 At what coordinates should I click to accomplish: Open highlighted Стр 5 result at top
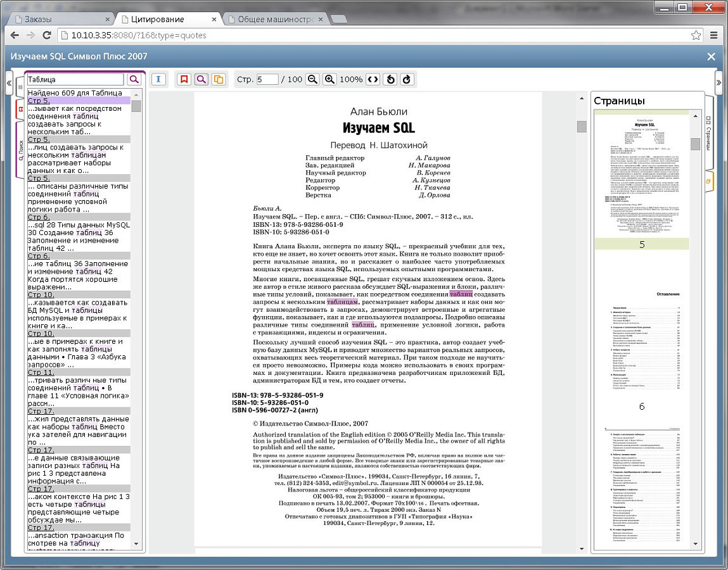click(79, 101)
